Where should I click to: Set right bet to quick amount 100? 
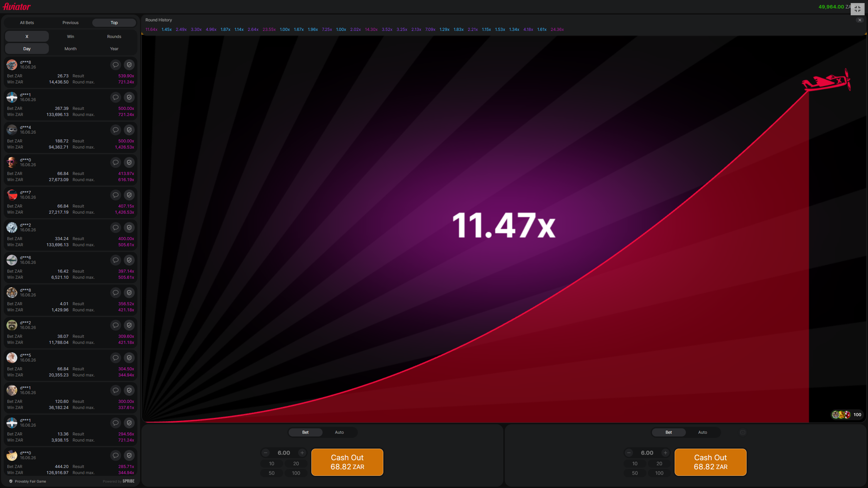pos(659,473)
